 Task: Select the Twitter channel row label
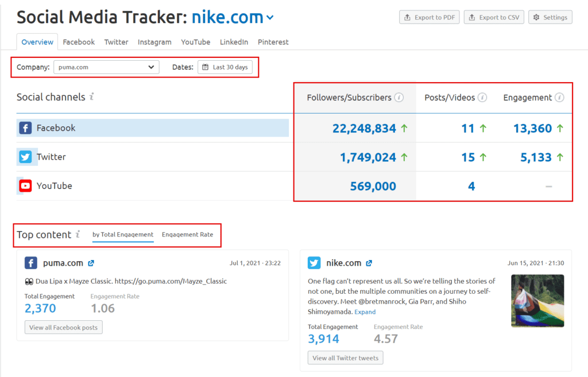click(51, 157)
